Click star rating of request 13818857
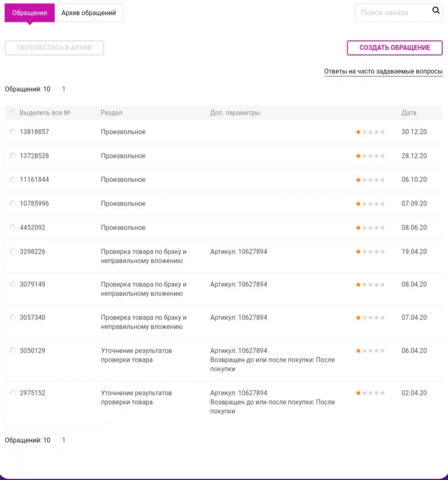This screenshot has width=448, height=480. coord(370,132)
